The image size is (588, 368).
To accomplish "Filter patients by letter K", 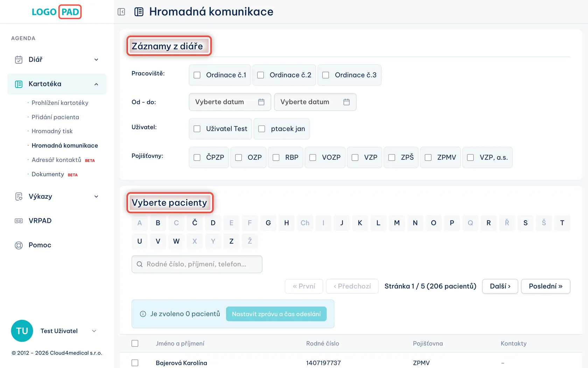I will 360,223.
